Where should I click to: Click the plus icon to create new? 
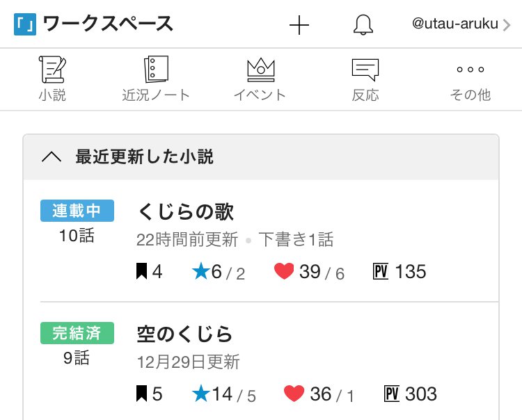[x=299, y=25]
